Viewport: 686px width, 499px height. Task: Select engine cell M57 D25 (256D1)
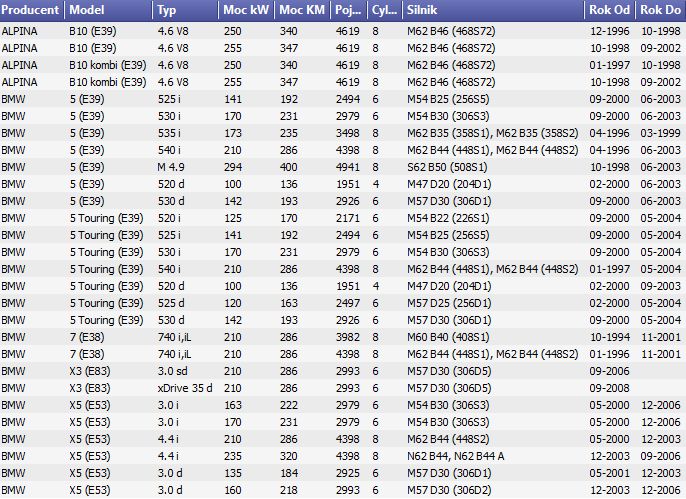click(449, 303)
